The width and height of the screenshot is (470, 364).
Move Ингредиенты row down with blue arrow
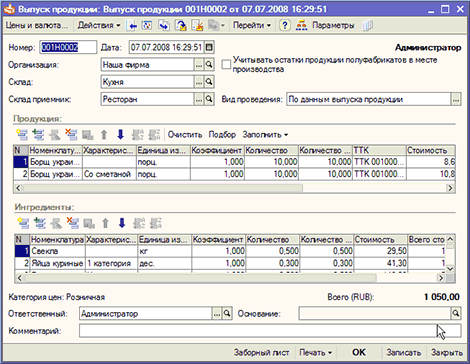122,223
